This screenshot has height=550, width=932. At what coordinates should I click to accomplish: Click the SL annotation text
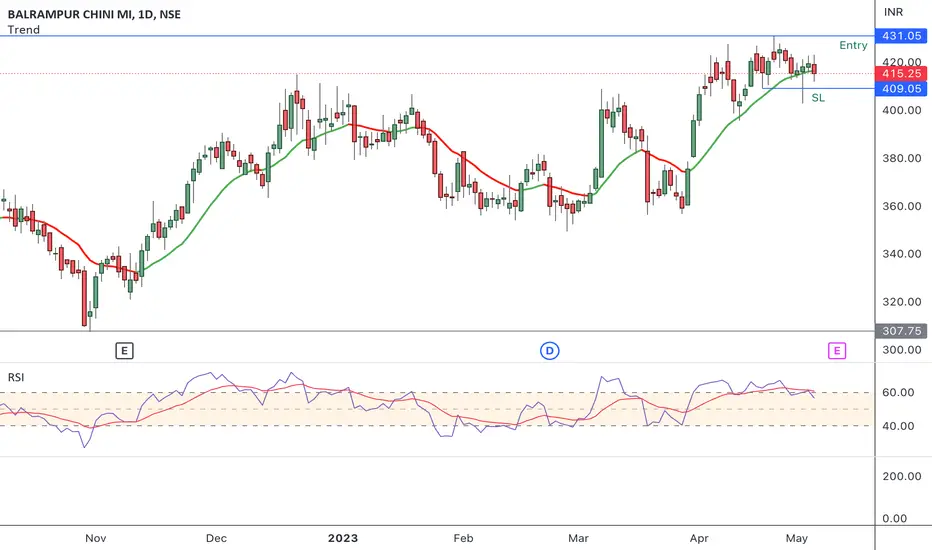tap(818, 98)
